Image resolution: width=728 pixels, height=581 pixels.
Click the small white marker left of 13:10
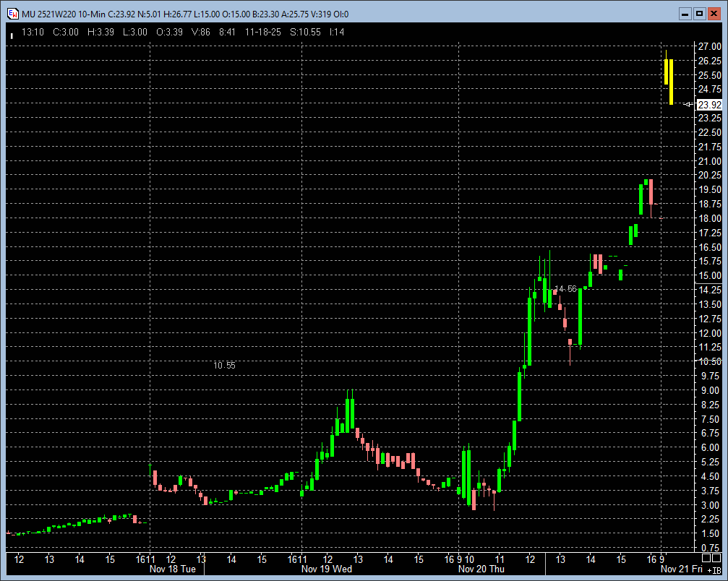click(x=11, y=35)
